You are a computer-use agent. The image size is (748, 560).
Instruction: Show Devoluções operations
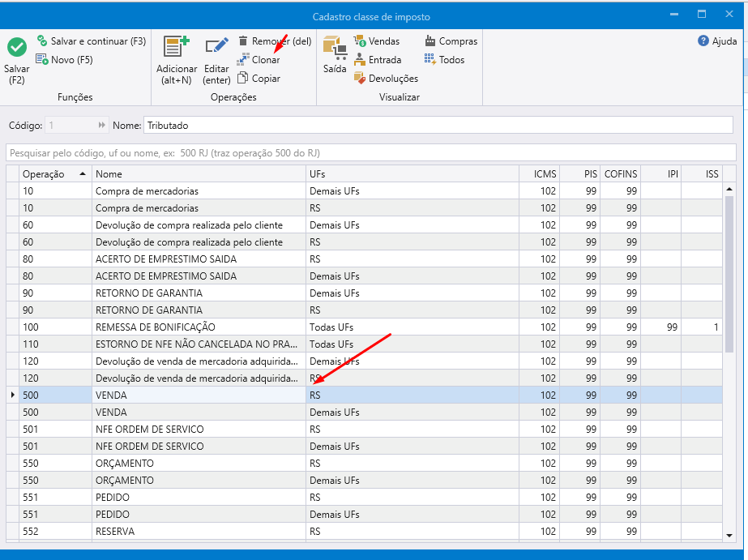360,79
